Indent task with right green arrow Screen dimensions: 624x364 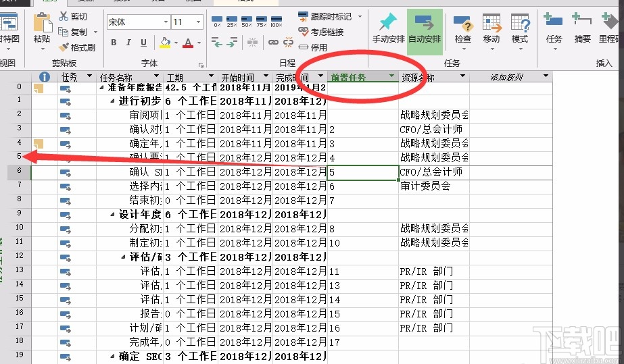click(232, 42)
